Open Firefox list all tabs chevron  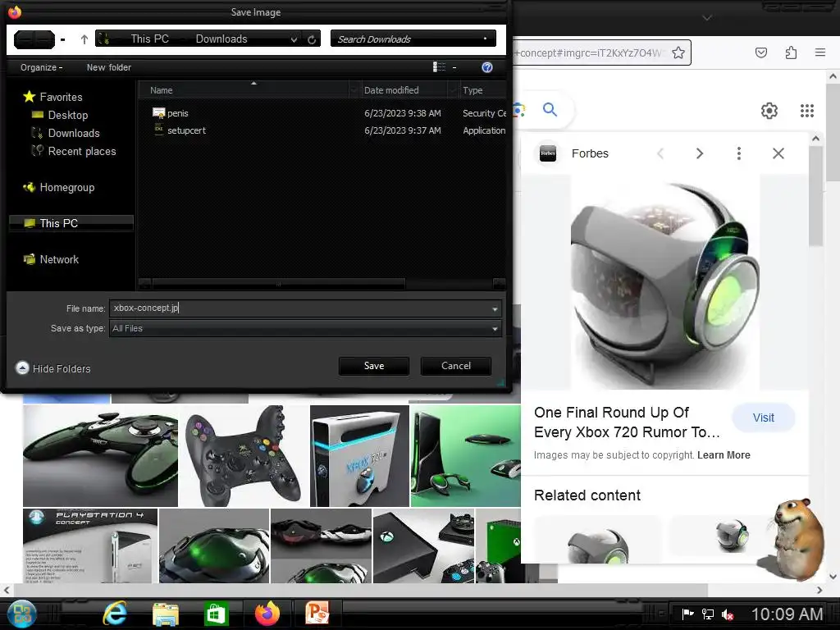[707, 18]
